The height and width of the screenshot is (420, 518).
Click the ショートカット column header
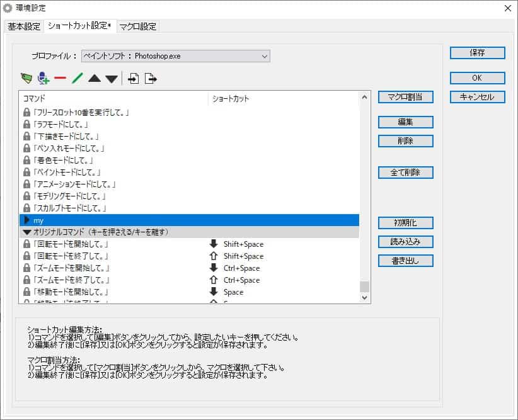(x=284, y=98)
